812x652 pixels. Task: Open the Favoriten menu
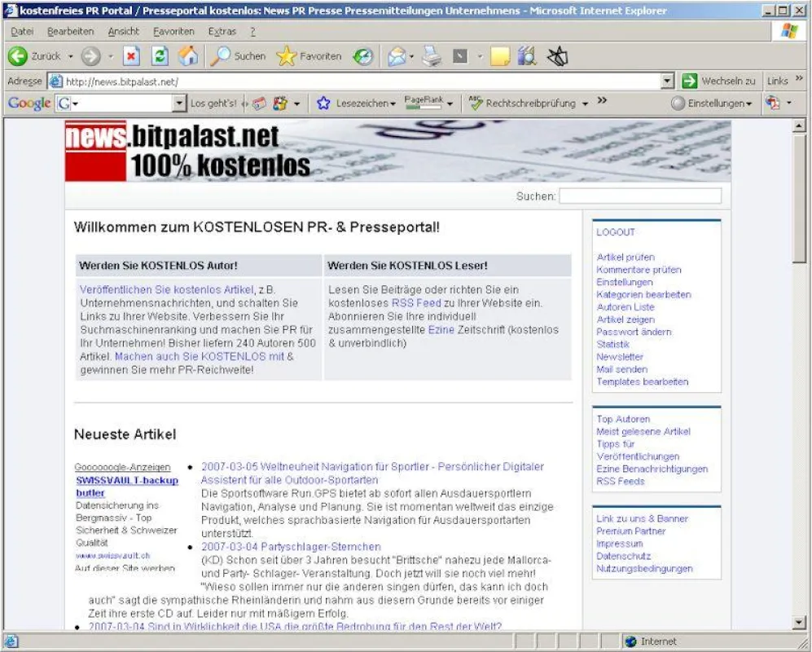pos(173,32)
